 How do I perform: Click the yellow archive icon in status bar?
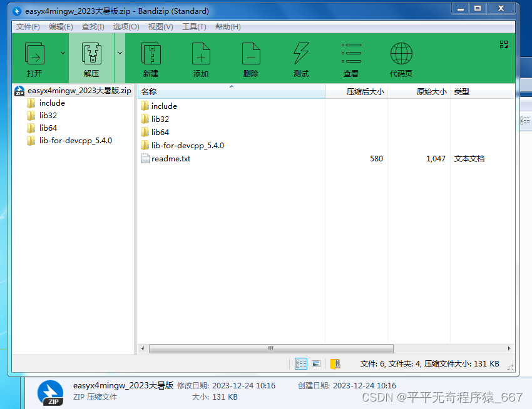[x=335, y=364]
